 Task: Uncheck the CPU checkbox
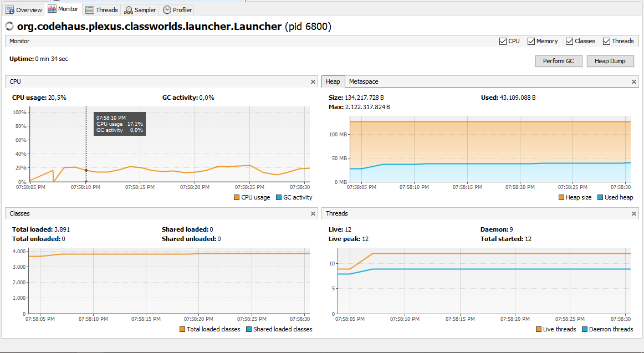(x=503, y=41)
